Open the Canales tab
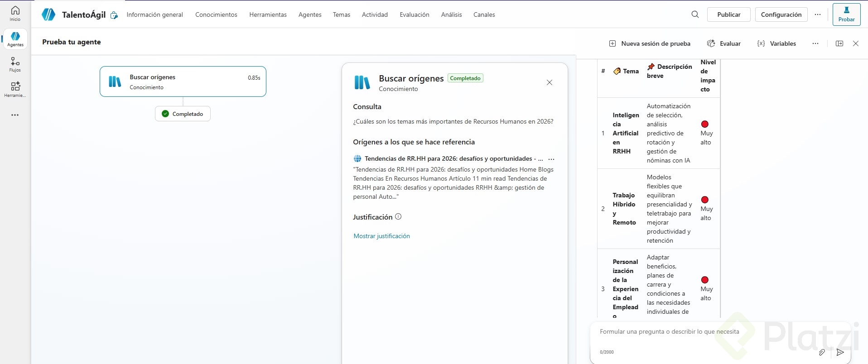The image size is (868, 364). (484, 14)
